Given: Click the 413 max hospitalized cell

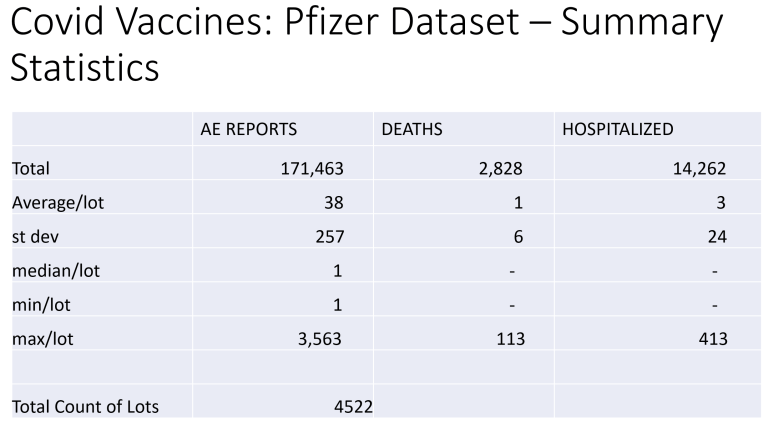Looking at the screenshot, I should (710, 338).
